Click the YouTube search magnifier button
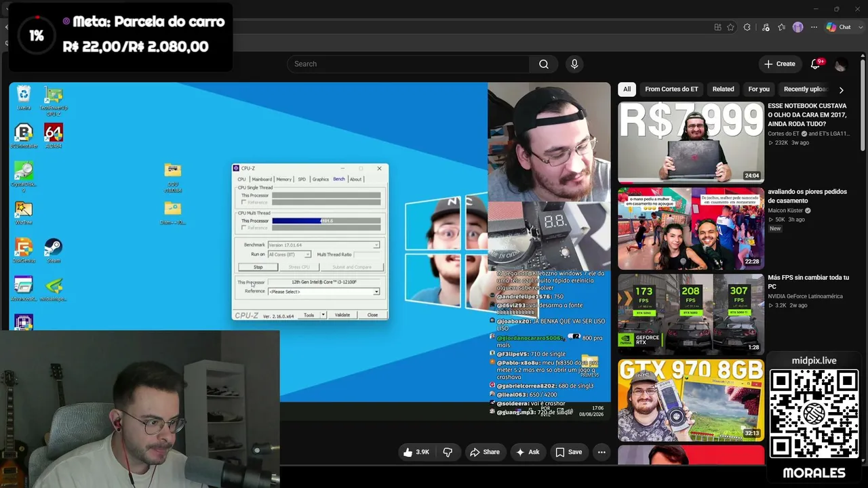 (x=544, y=64)
